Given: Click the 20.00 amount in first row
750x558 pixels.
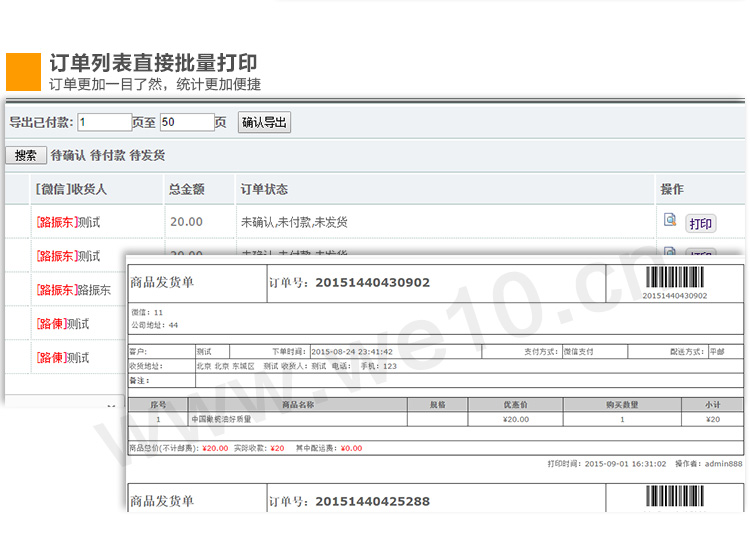Looking at the screenshot, I should (187, 222).
